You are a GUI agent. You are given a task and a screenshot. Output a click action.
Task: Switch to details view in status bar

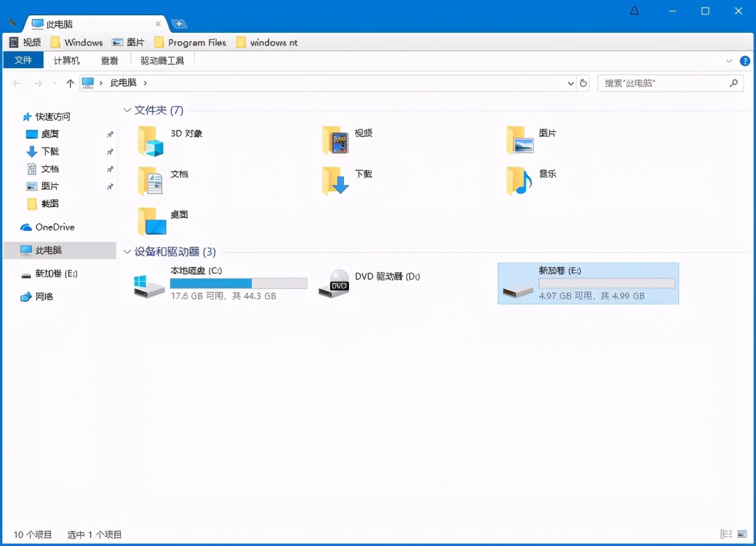click(726, 534)
